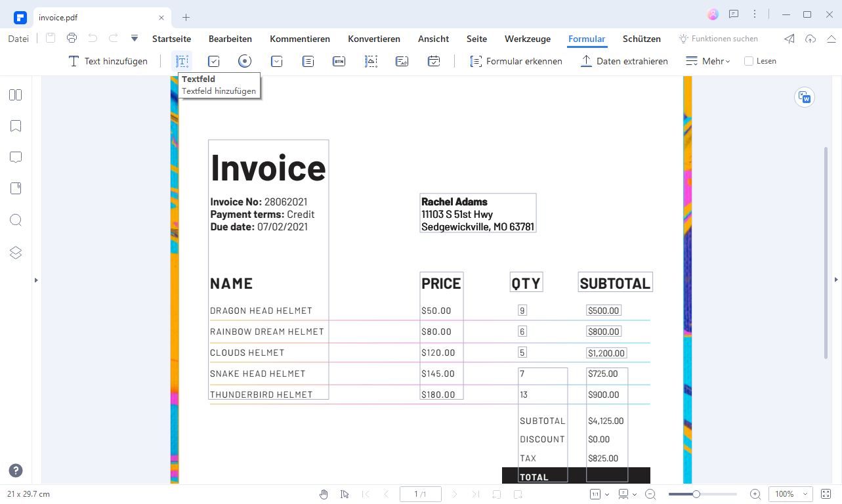Open the search magnifier in sidebar
The width and height of the screenshot is (842, 504).
point(16,220)
